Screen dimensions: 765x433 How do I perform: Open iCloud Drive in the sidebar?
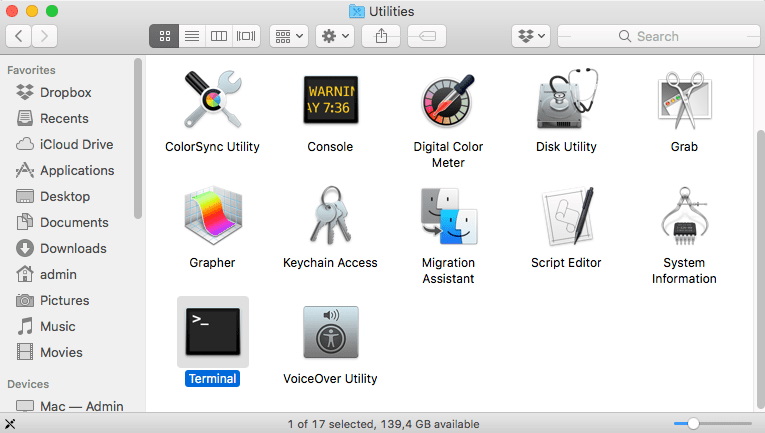coord(65,144)
